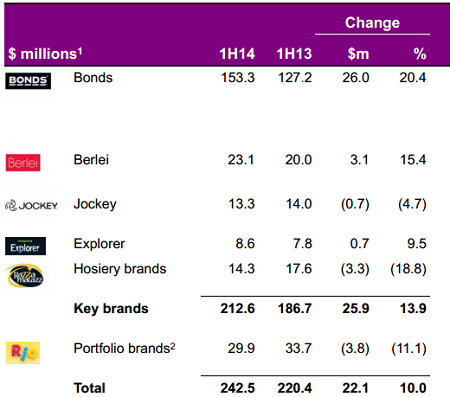Select the Berlei row label
The image size is (450, 397).
pyautogui.click(x=91, y=160)
